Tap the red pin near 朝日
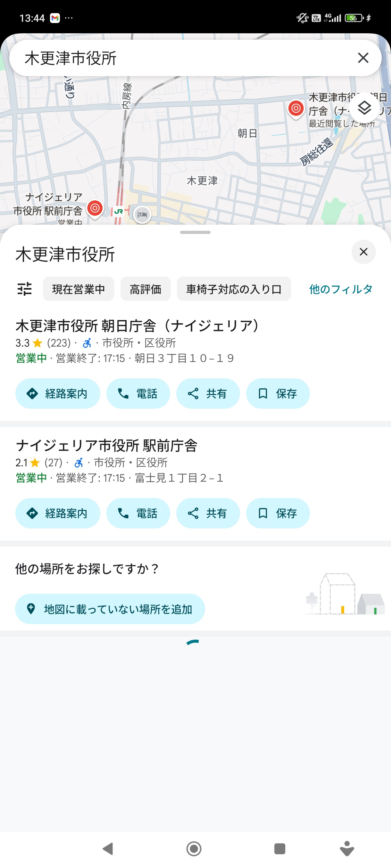Screen dimensions: 391x868 coord(296,108)
